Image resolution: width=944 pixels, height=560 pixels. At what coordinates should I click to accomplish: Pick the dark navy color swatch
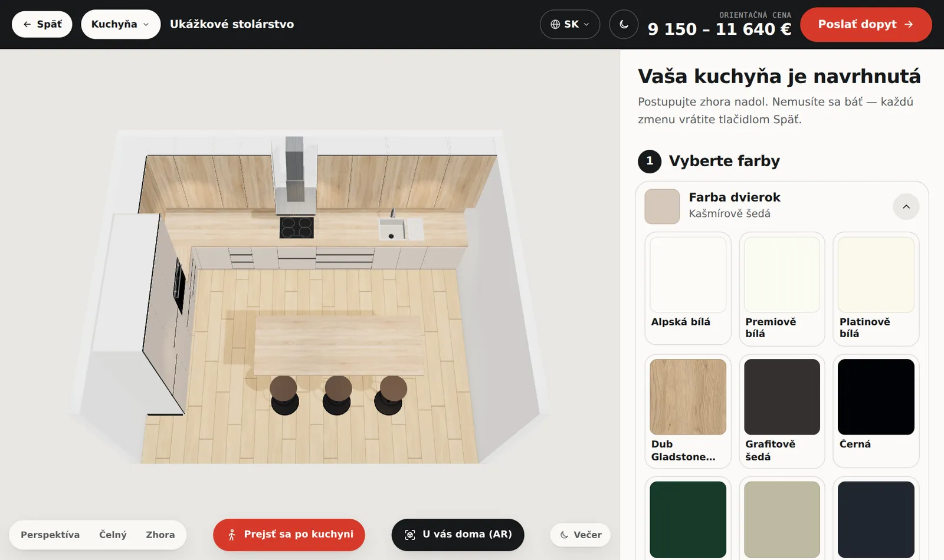click(876, 519)
